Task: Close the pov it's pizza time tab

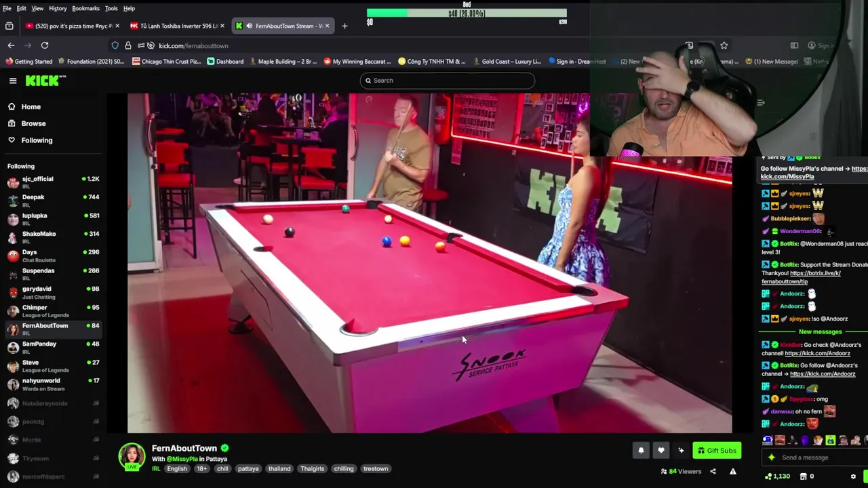Action: point(117,26)
